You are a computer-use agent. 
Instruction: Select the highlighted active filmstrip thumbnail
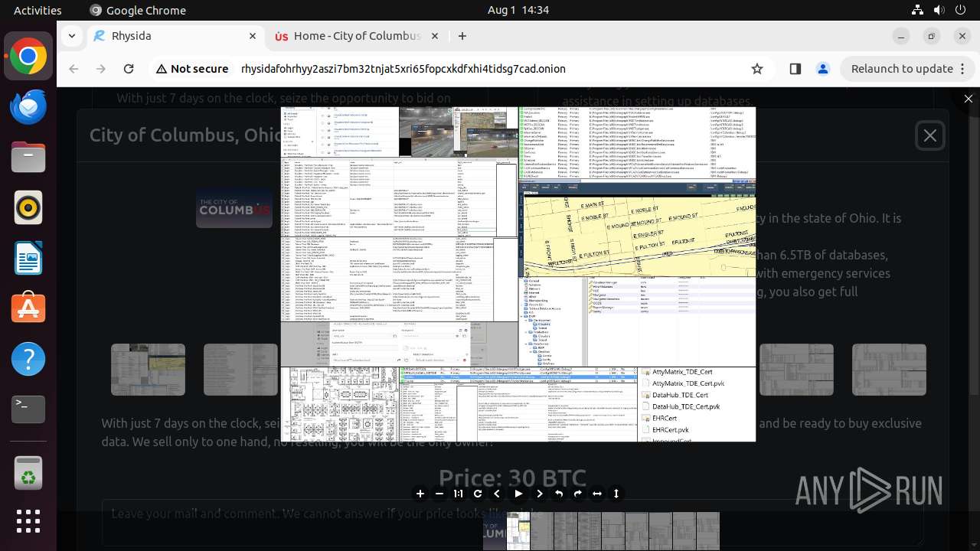coord(518,531)
